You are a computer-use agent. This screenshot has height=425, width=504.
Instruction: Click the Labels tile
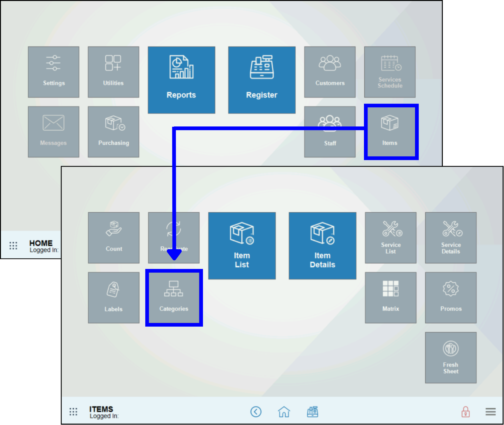tap(113, 297)
